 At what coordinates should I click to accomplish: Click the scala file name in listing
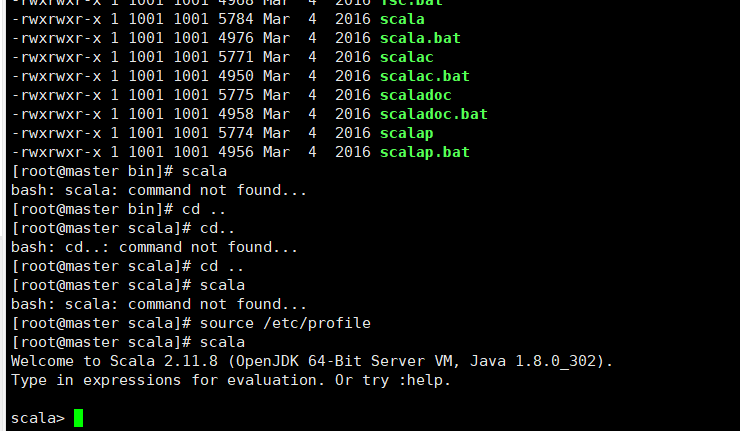[402, 19]
